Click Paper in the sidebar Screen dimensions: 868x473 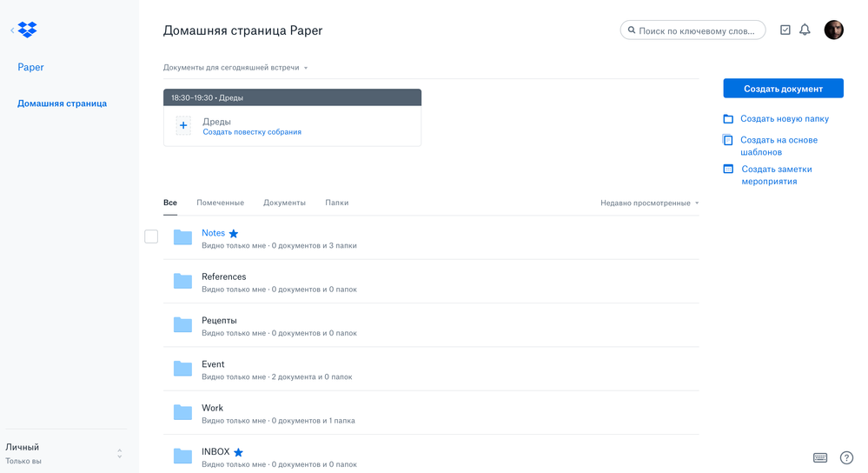30,67
